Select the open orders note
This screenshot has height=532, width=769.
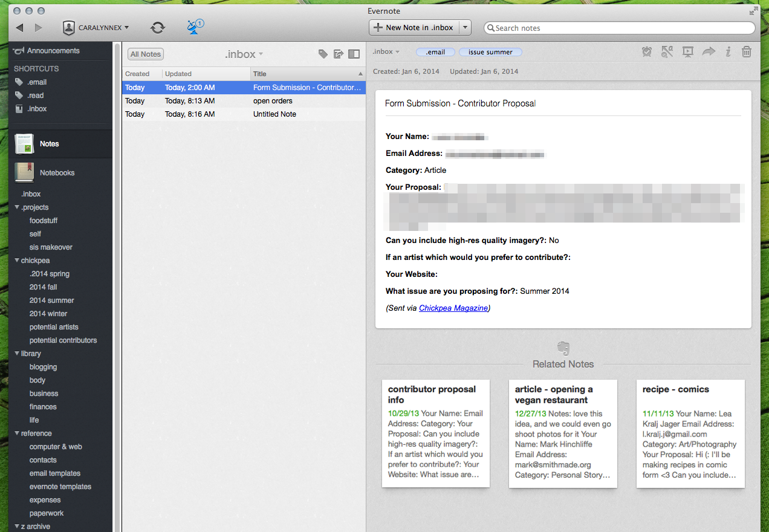click(244, 101)
